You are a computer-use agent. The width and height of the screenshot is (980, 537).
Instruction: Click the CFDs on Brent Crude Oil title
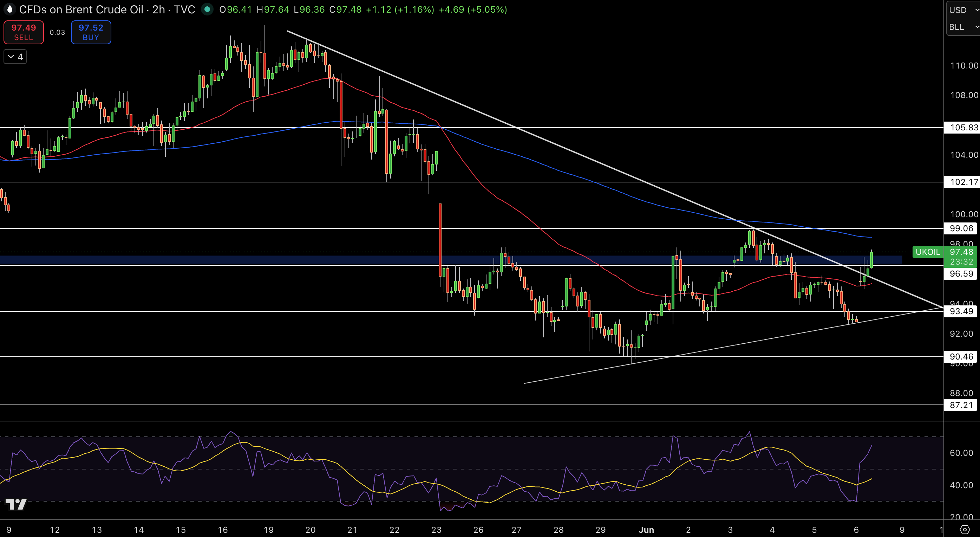[x=81, y=9]
